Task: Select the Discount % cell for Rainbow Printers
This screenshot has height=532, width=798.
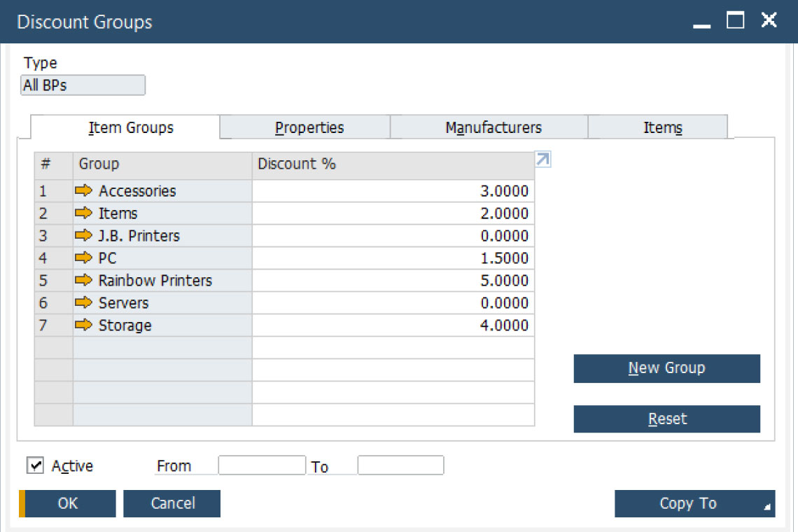Action: tap(393, 280)
